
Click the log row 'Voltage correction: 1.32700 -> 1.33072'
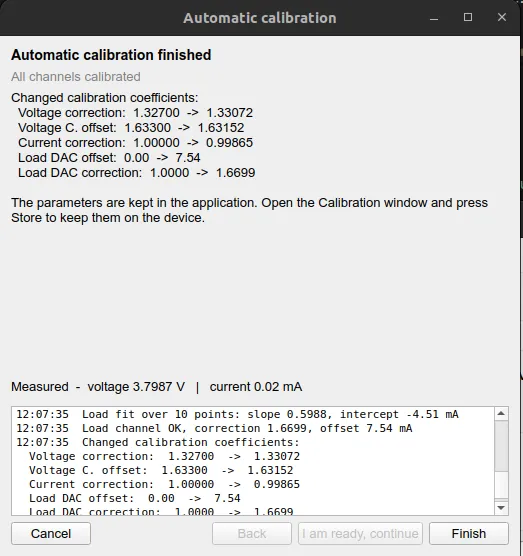coord(165,456)
